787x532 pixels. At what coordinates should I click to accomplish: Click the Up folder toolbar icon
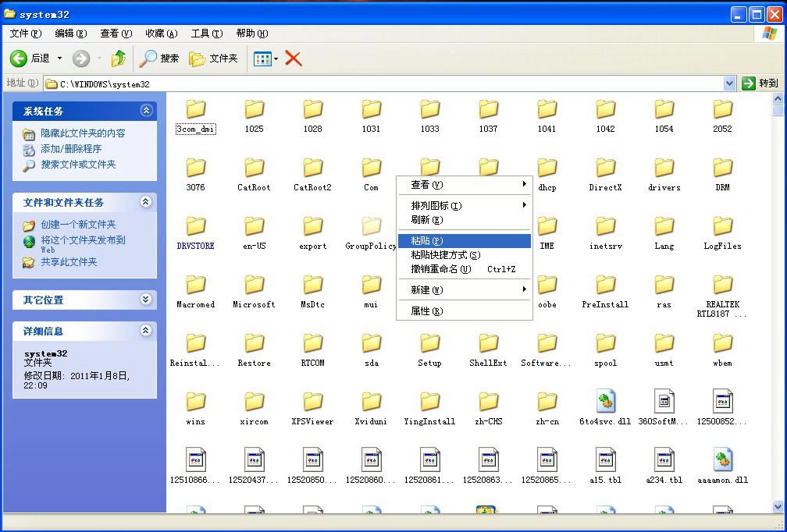point(119,59)
